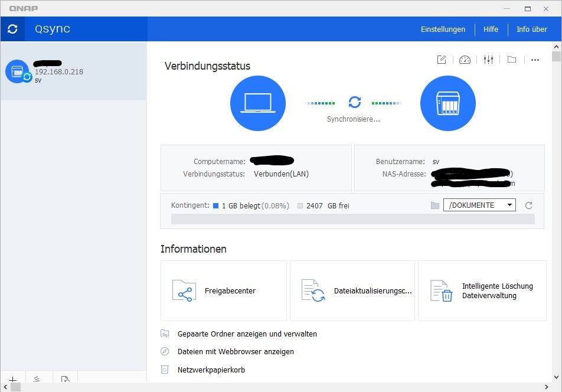This screenshot has width=562, height=392.
Task: Click the quota usage progress bar
Action: point(352,219)
